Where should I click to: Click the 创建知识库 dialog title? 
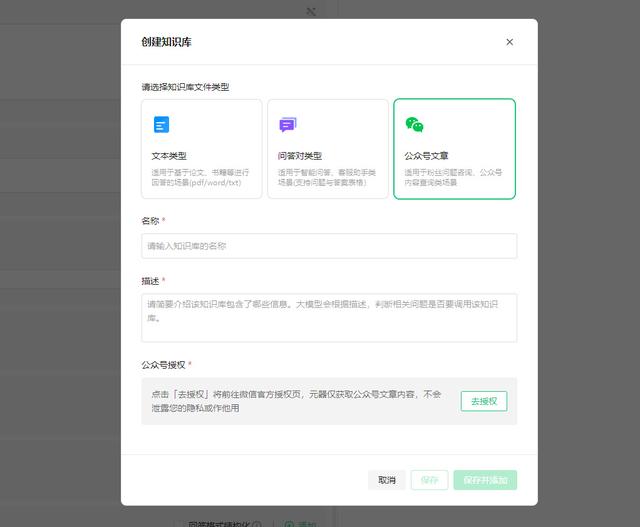point(169,42)
